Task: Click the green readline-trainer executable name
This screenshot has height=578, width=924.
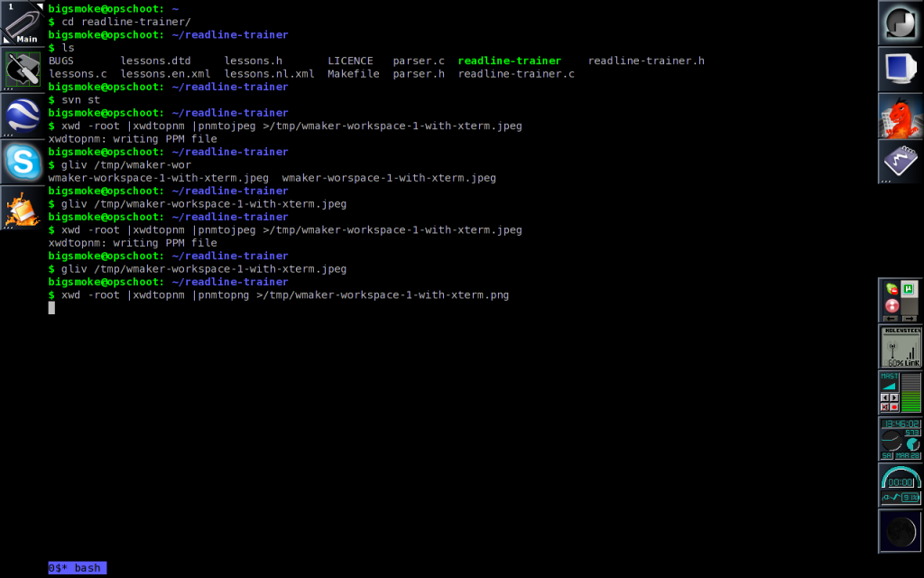Action: [x=509, y=61]
